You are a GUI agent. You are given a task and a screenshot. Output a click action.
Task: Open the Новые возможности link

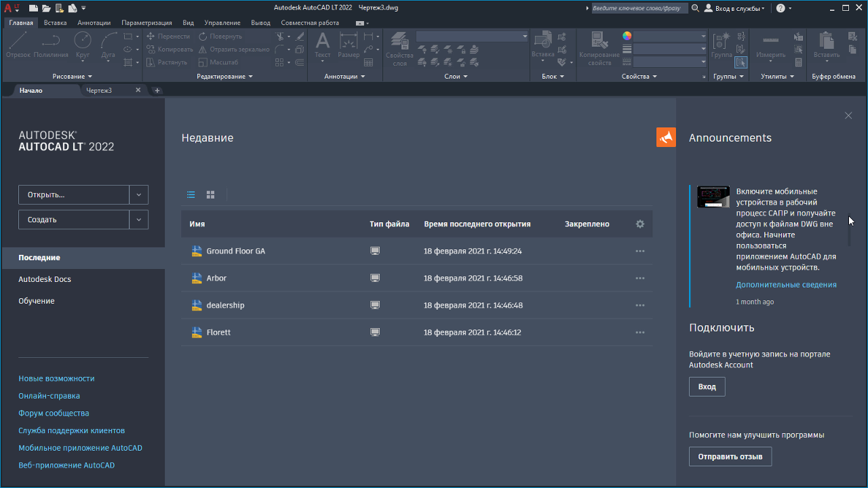(x=57, y=378)
